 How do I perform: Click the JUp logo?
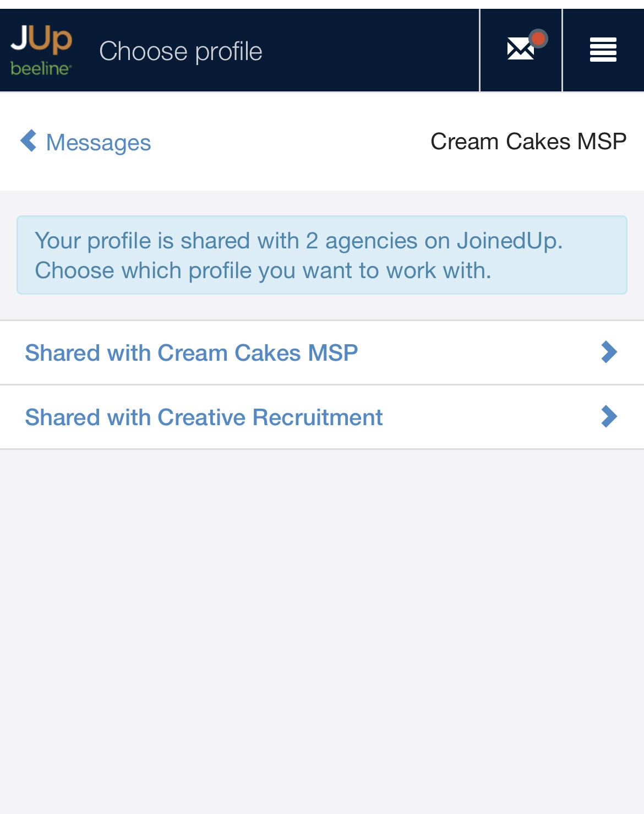(x=41, y=40)
